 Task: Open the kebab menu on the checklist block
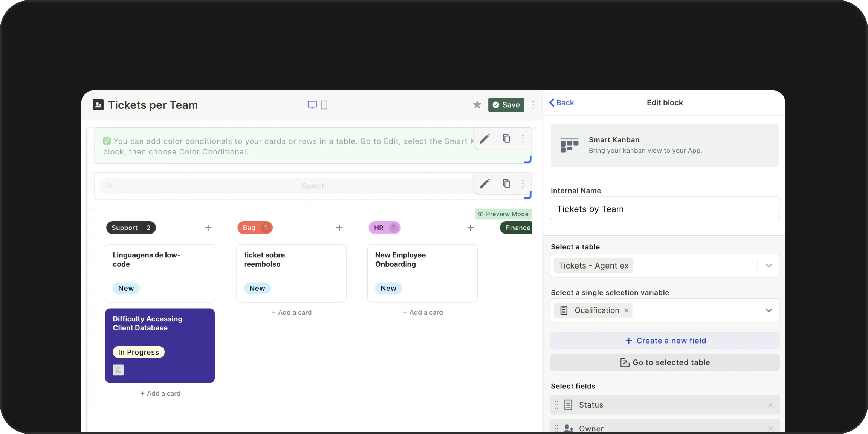click(523, 139)
